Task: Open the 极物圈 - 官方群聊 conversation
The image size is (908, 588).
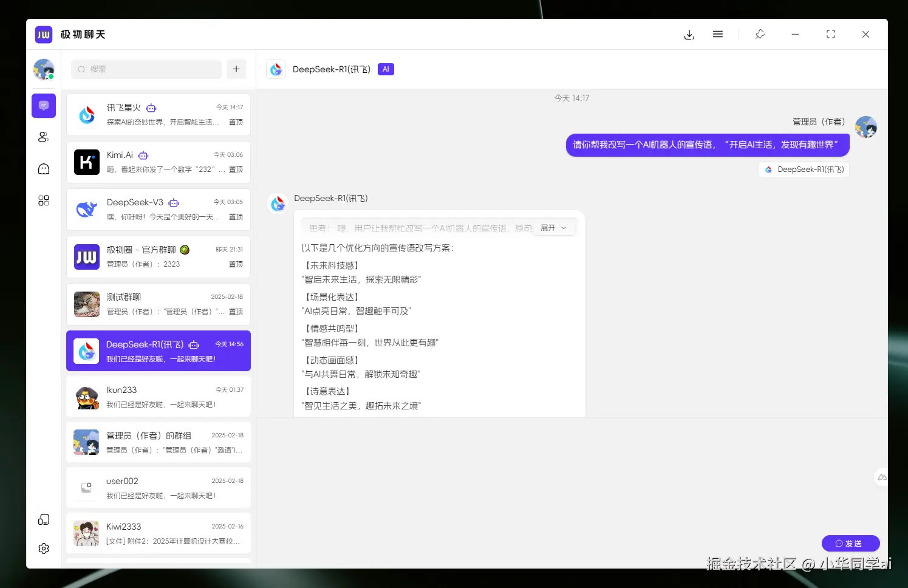Action: point(159,257)
